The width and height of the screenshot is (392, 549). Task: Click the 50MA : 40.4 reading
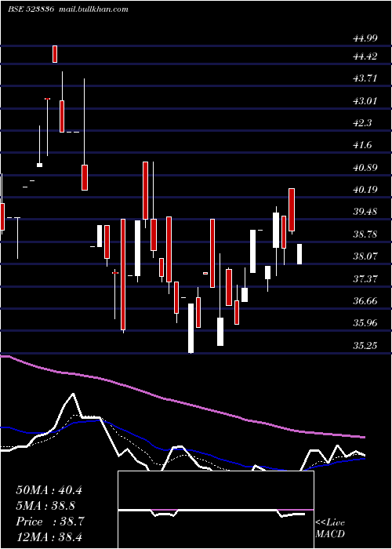pos(49,490)
